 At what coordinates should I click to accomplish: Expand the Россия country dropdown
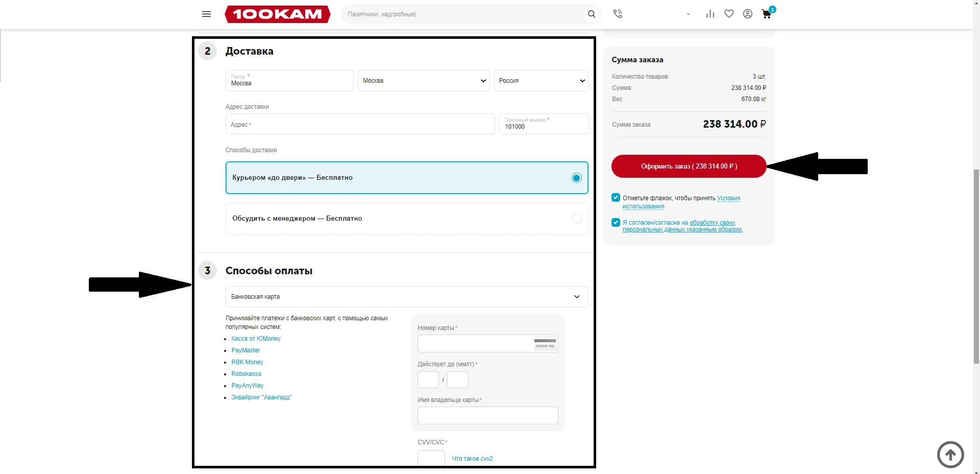(541, 81)
